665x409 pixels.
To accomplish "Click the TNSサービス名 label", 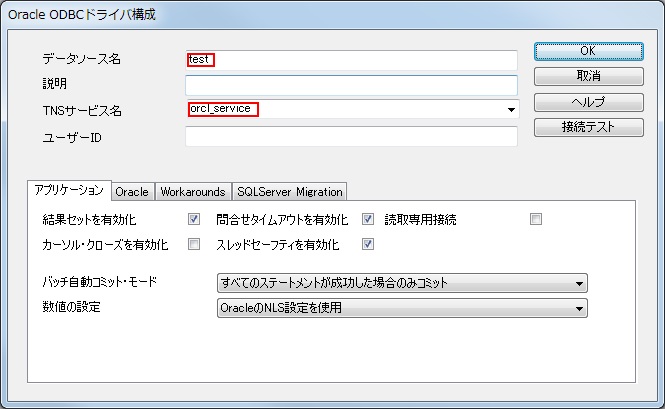I will pyautogui.click(x=82, y=111).
